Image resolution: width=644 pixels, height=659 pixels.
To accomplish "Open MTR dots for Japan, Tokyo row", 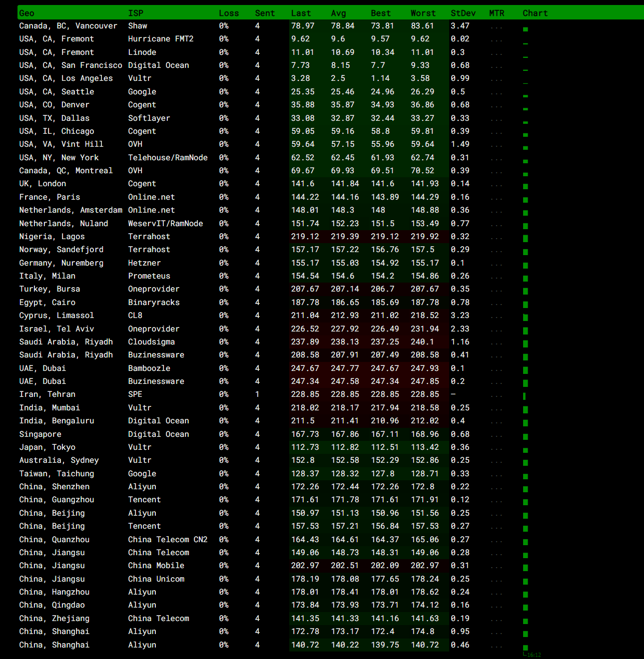I will 497,449.
